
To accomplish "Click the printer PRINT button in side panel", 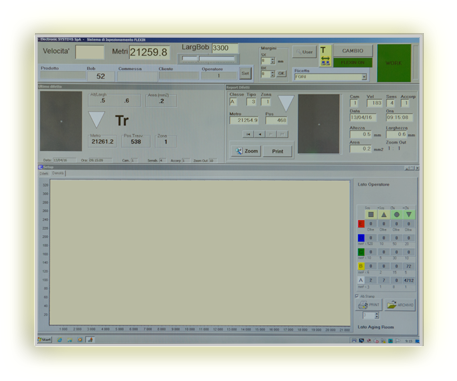I will (369, 305).
